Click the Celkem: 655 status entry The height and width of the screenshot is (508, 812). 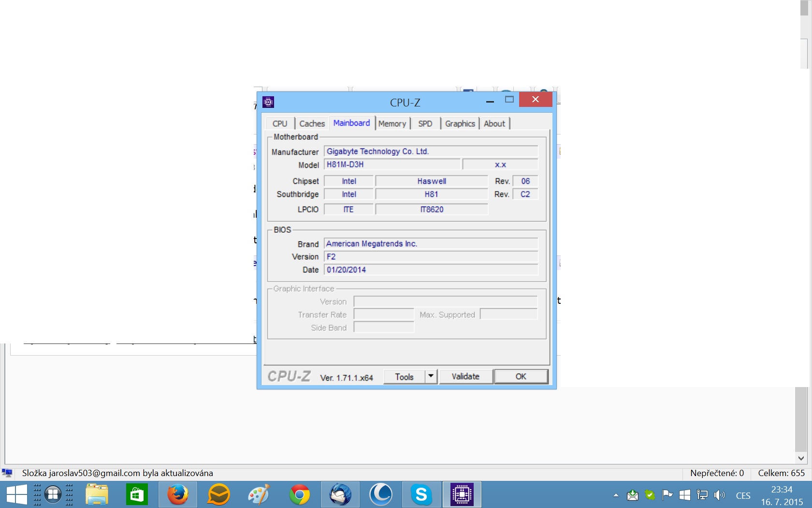pos(782,473)
